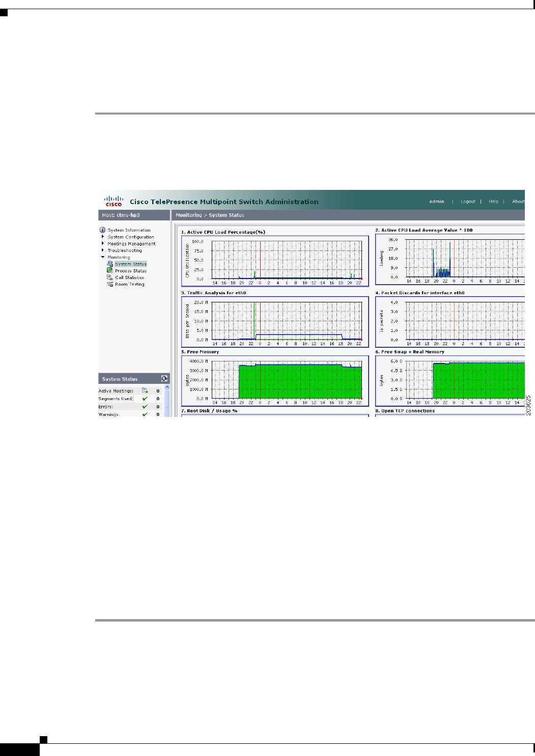Open the Help link

[493, 202]
